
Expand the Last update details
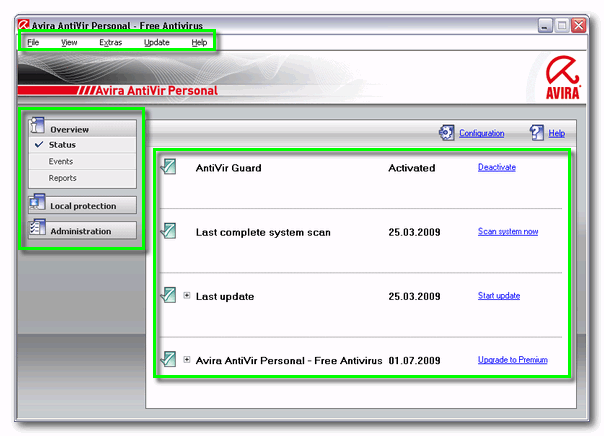187,295
